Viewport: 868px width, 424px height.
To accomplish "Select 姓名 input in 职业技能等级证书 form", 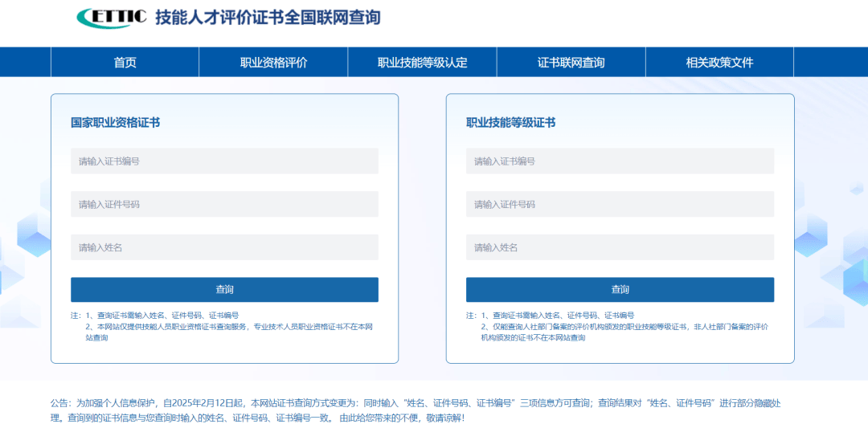I will point(620,247).
